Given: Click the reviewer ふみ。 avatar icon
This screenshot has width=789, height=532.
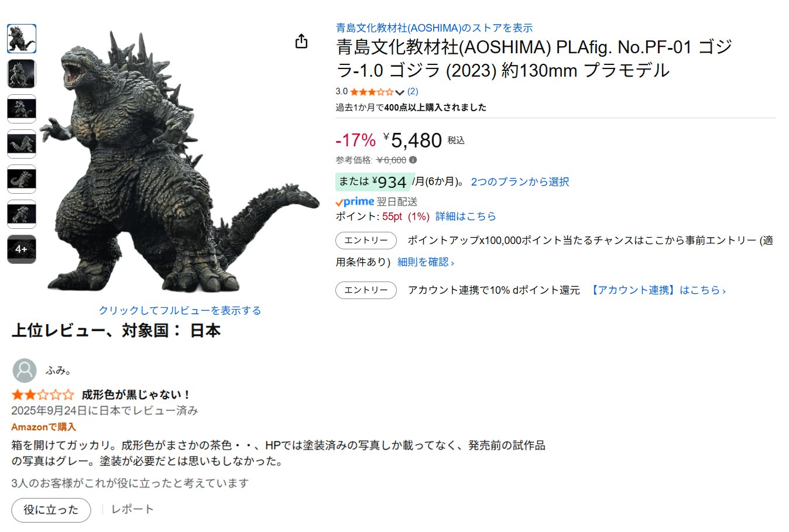Looking at the screenshot, I should (x=25, y=370).
